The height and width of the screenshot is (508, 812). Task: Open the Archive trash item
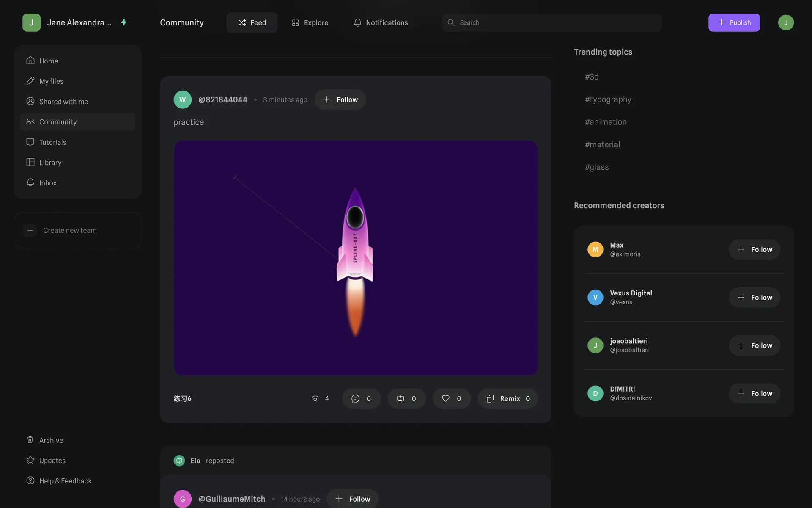click(51, 440)
